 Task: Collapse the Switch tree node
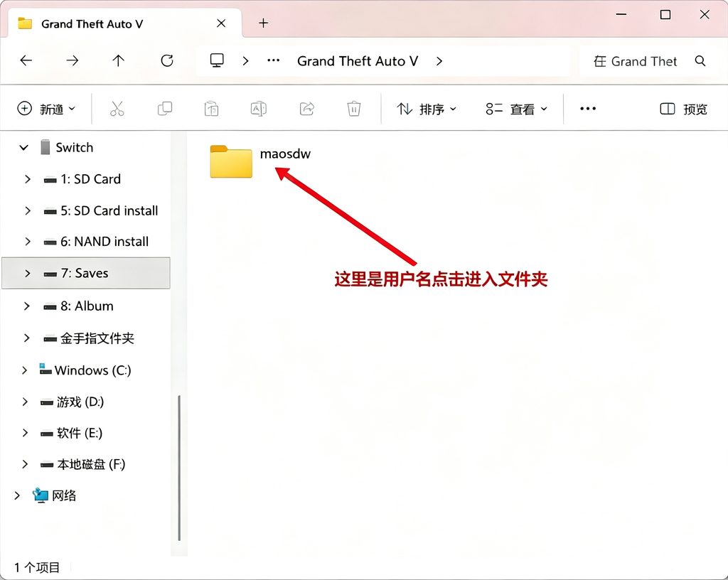pyautogui.click(x=23, y=148)
